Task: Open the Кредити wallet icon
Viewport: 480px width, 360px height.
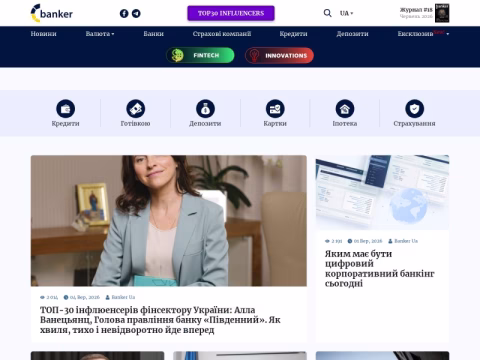Action: 66,109
